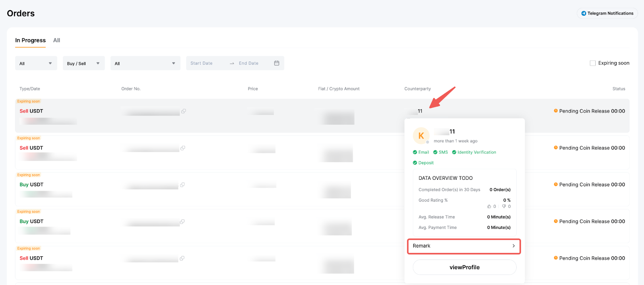Image resolution: width=644 pixels, height=285 pixels.
Task: Enable the Expiring soon checkbox
Action: tap(592, 63)
